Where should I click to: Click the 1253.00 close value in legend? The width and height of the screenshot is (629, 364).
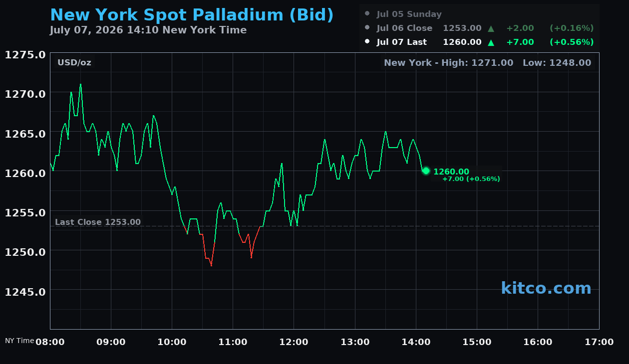(x=462, y=28)
